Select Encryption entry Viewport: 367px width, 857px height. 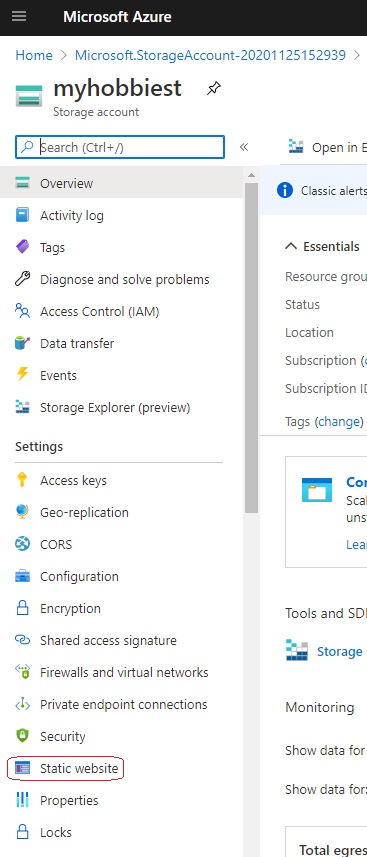70,608
